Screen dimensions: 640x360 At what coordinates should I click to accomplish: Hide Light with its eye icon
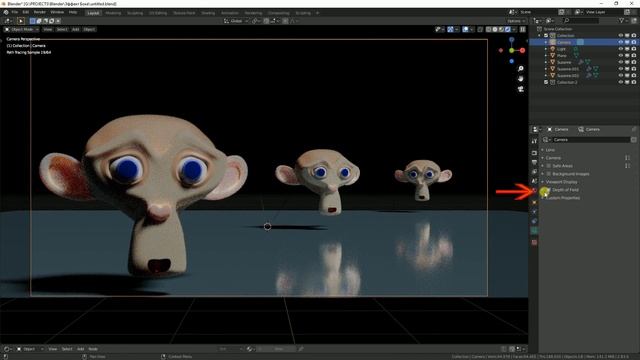620,49
